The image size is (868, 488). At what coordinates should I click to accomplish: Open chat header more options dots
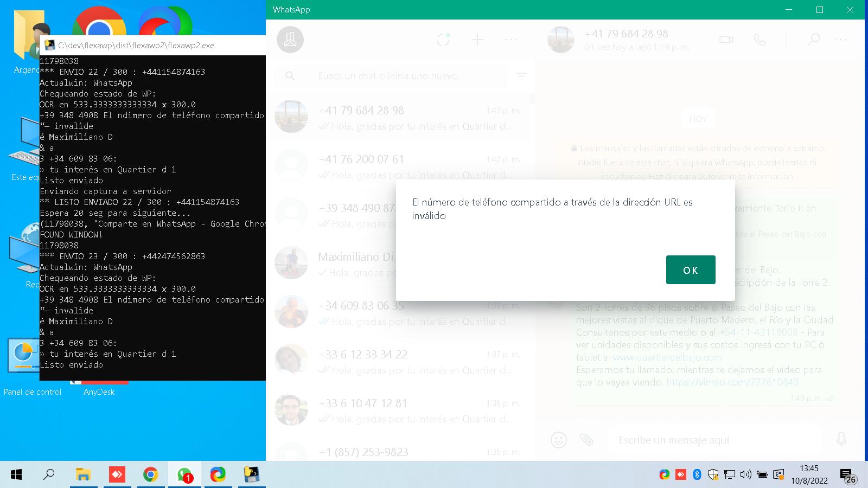pyautogui.click(x=841, y=40)
